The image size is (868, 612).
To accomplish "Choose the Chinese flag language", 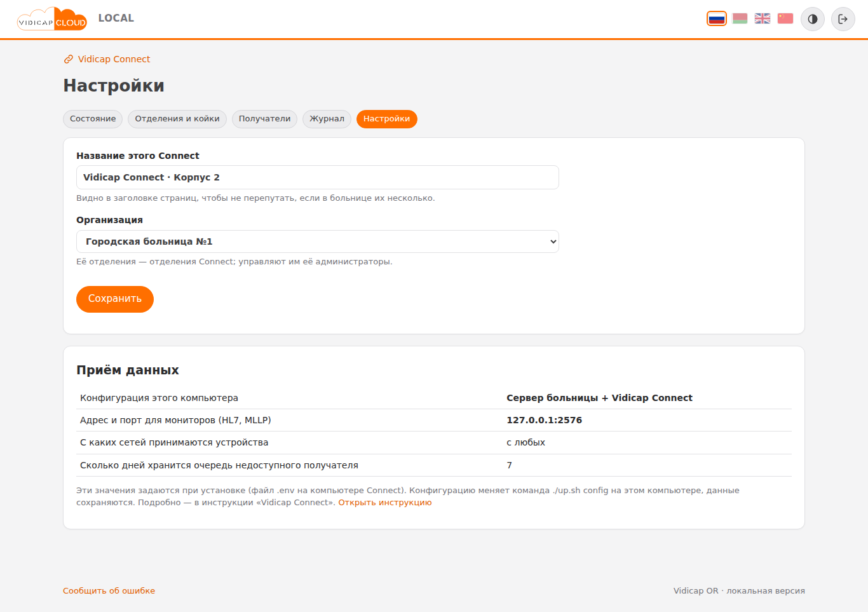I will (x=785, y=18).
